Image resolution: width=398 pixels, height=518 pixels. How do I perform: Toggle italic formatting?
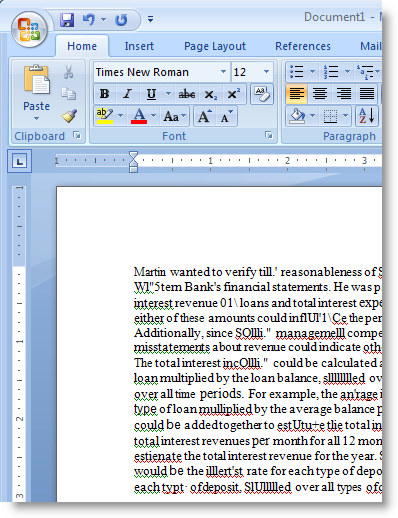click(x=127, y=94)
